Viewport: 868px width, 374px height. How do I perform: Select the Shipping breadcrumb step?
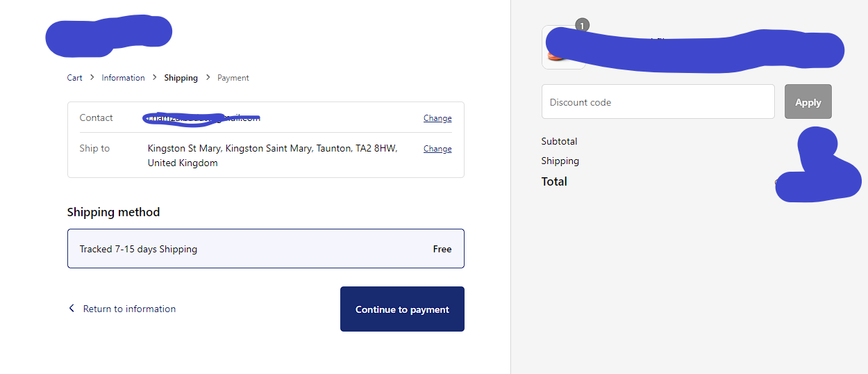coord(181,78)
